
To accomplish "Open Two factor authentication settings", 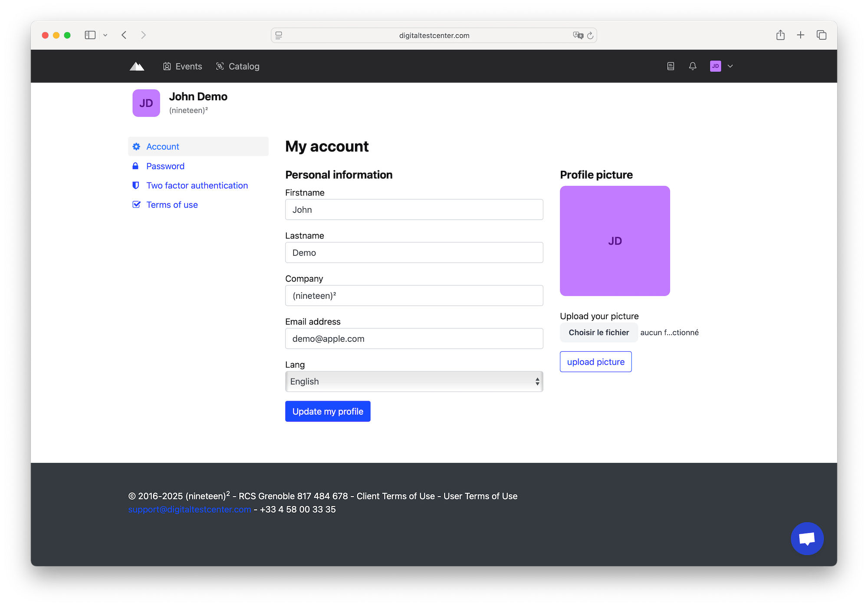I will [x=197, y=185].
